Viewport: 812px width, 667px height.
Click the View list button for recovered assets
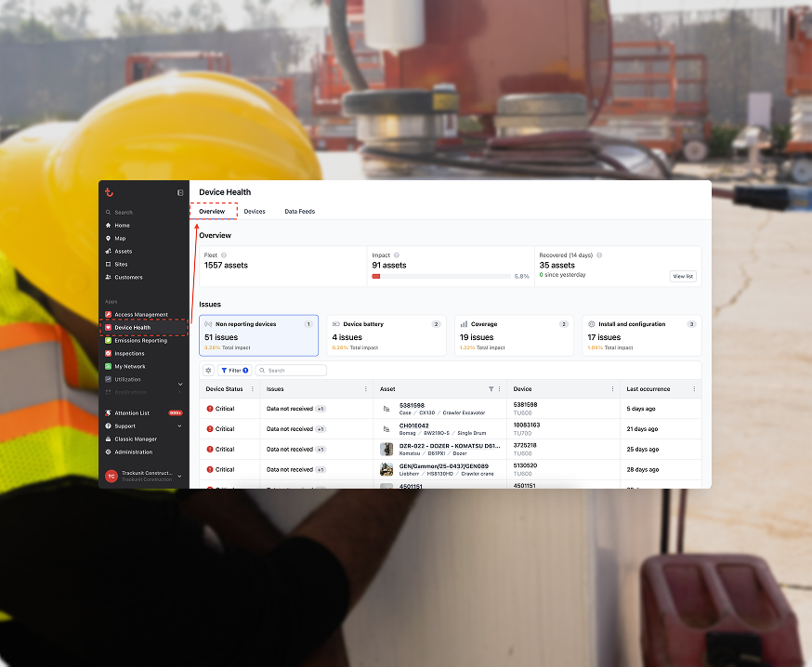[682, 276]
